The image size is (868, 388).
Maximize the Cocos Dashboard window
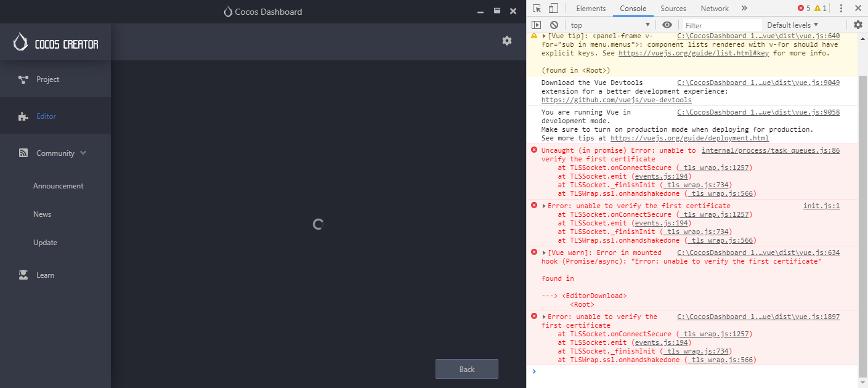click(x=497, y=11)
